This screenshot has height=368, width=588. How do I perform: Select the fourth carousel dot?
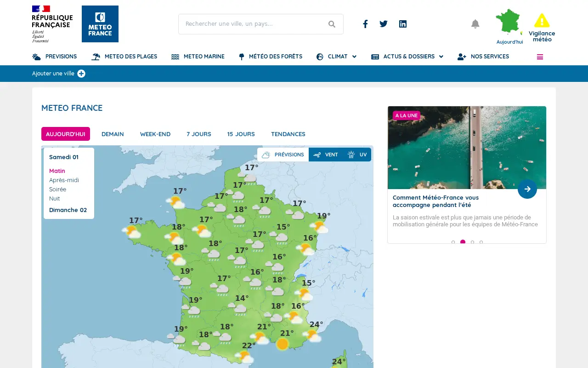coord(481,242)
